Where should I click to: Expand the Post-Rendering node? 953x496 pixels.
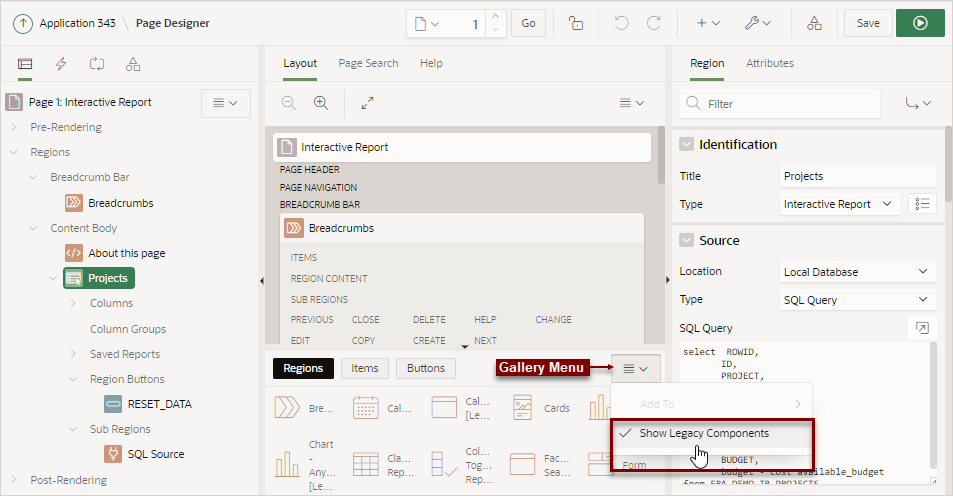[x=13, y=480]
